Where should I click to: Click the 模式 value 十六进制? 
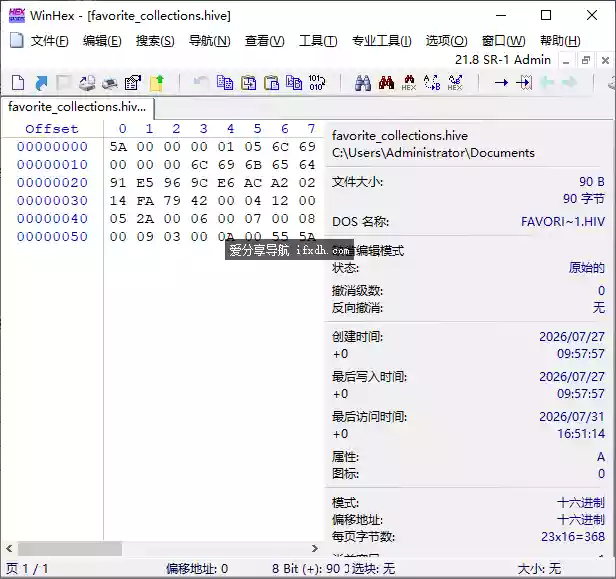pyautogui.click(x=581, y=503)
